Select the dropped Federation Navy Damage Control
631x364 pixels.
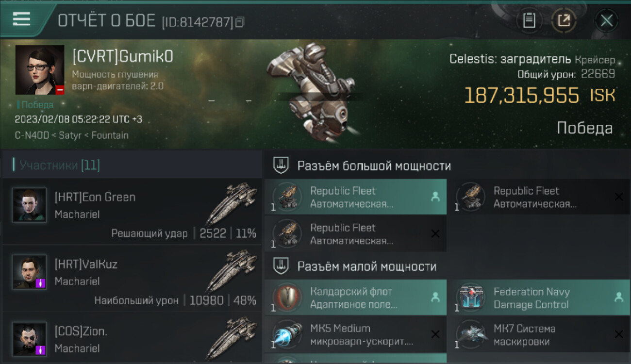click(x=538, y=298)
